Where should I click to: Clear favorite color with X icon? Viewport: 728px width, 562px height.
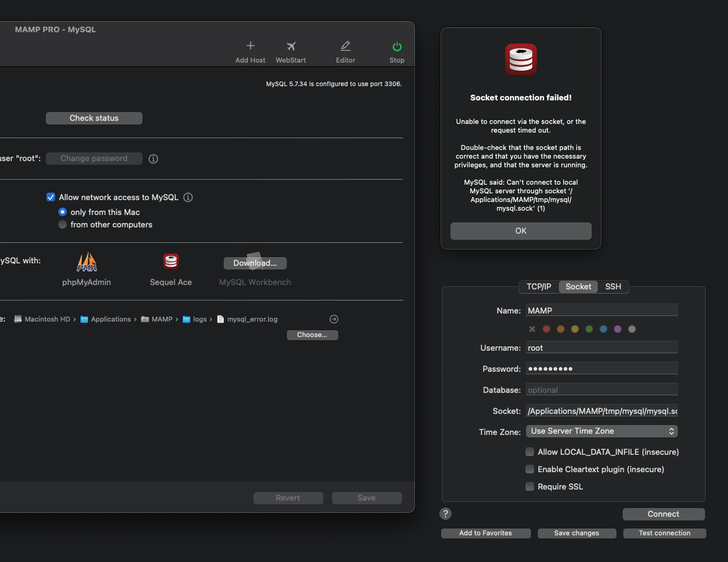[532, 329]
